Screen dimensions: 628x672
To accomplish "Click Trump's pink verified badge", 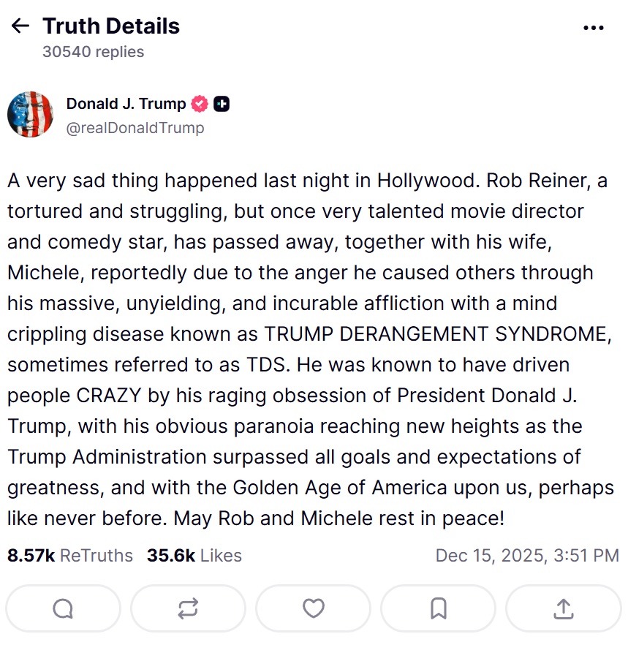I will point(199,104).
